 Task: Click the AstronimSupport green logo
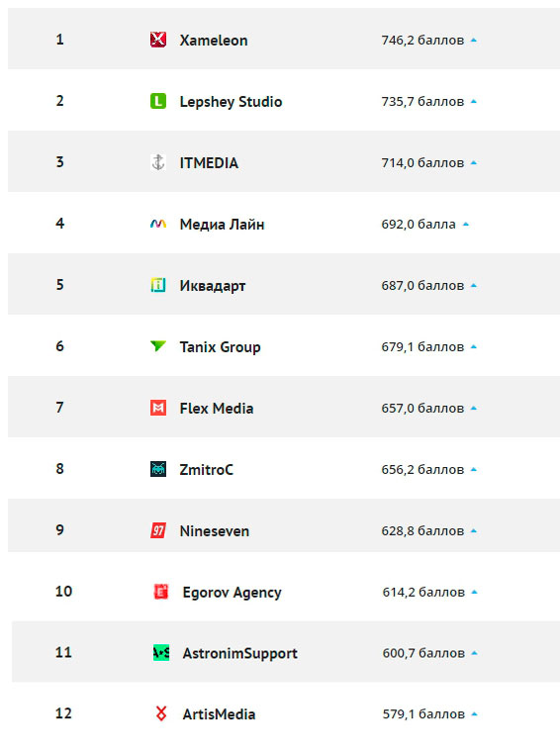(x=161, y=652)
